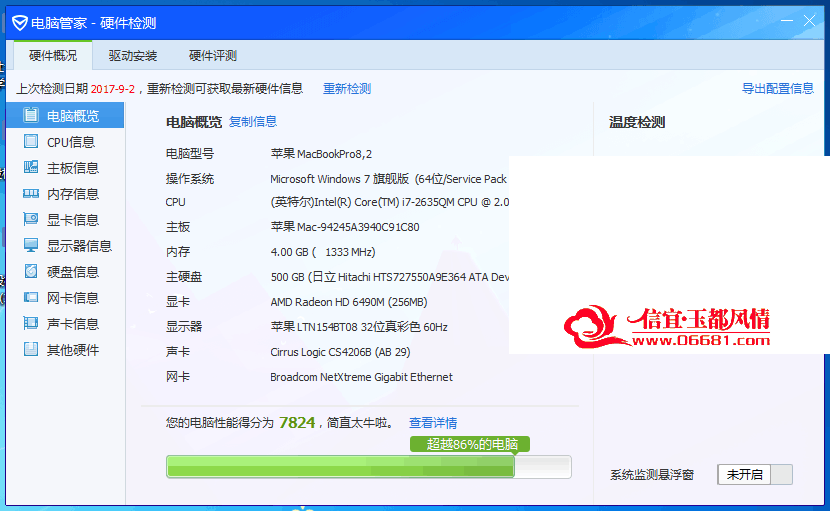This screenshot has width=830, height=511.
Task: Click the 主板信息 sidebar icon
Action: [x=31, y=167]
